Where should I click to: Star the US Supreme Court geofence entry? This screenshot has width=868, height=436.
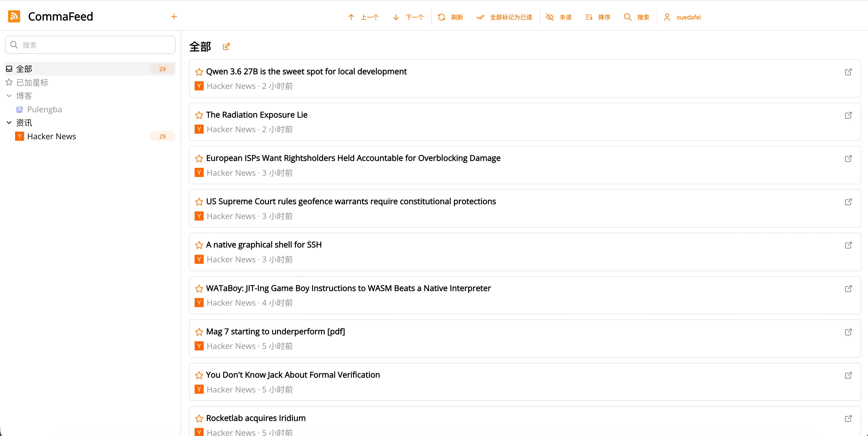click(199, 202)
